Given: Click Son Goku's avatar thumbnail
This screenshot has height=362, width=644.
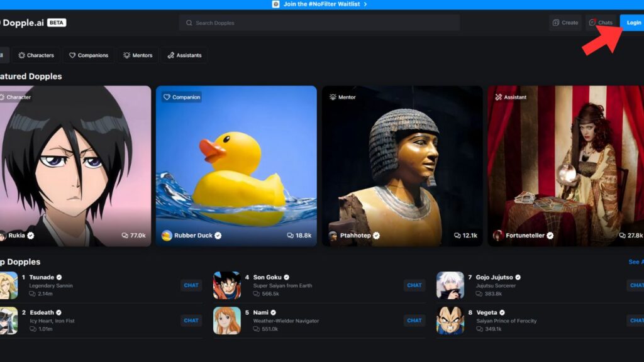Looking at the screenshot, I should [226, 285].
